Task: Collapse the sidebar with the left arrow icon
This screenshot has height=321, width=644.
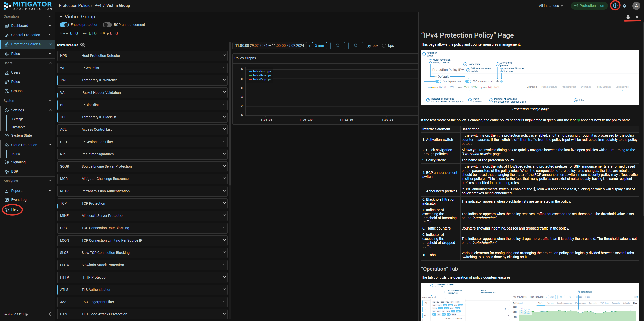Action: click(x=50, y=314)
